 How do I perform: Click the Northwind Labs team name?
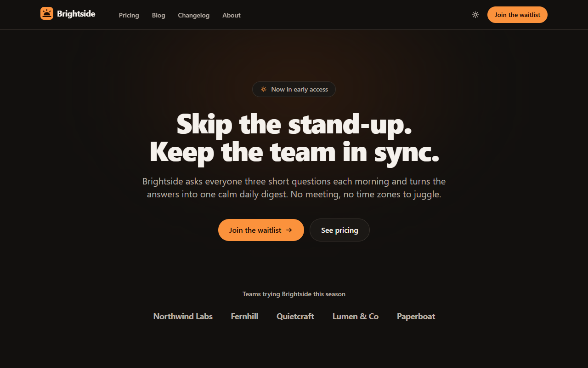click(x=183, y=316)
